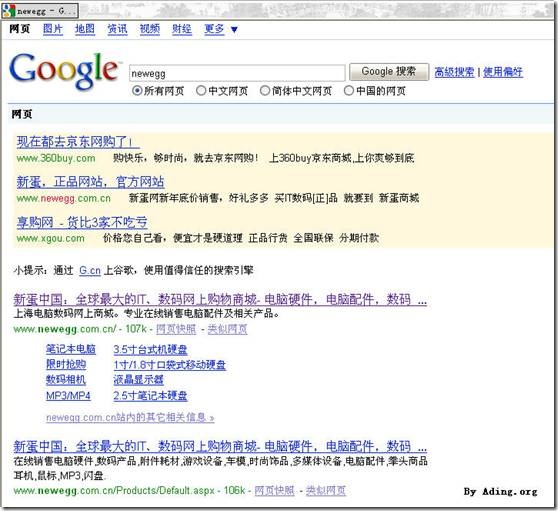Open the 液晶显示器 sitelink
The height and width of the screenshot is (511, 558).
coord(138,380)
